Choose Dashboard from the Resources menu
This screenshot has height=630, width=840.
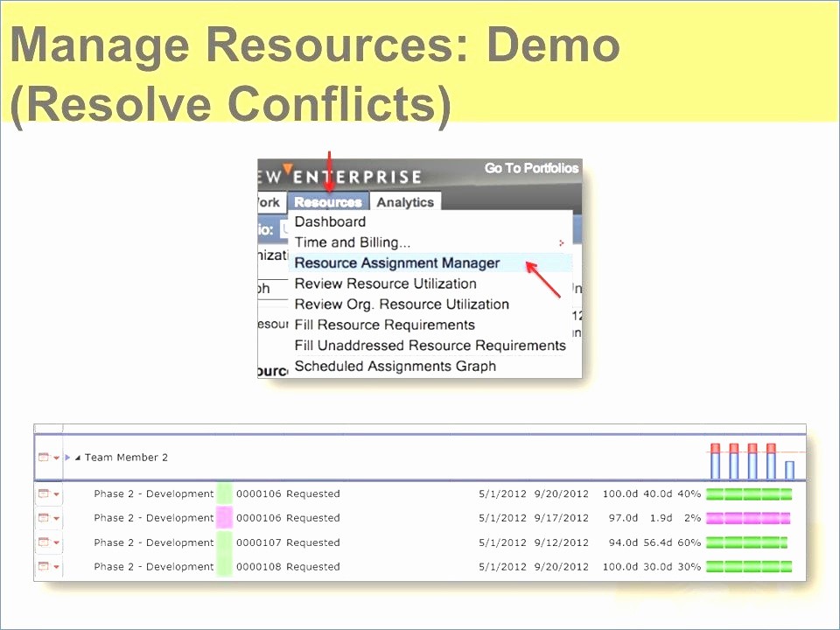330,222
